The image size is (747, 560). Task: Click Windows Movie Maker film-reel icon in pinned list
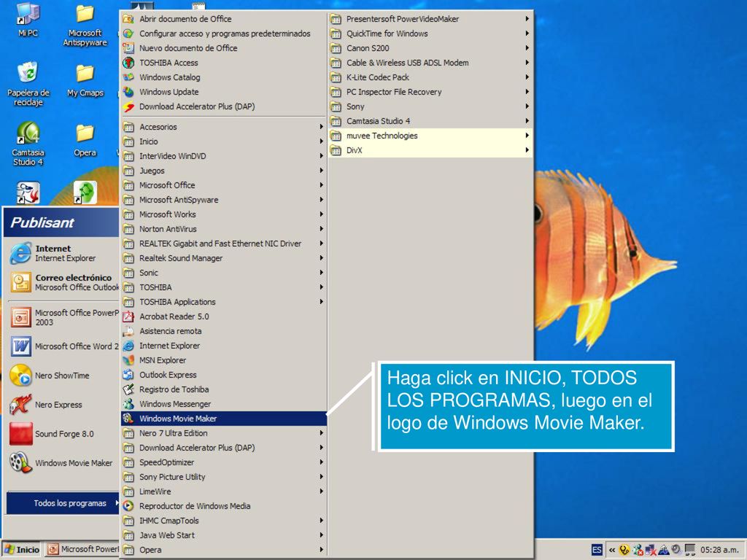[x=20, y=462]
